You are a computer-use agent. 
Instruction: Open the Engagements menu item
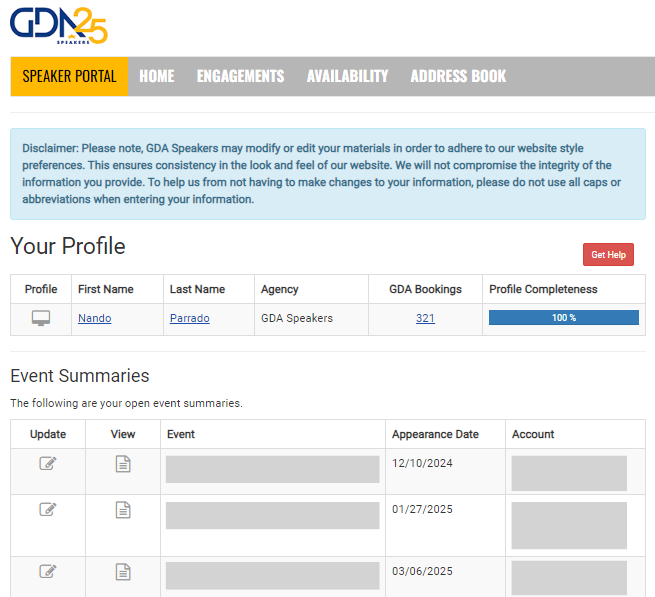240,76
